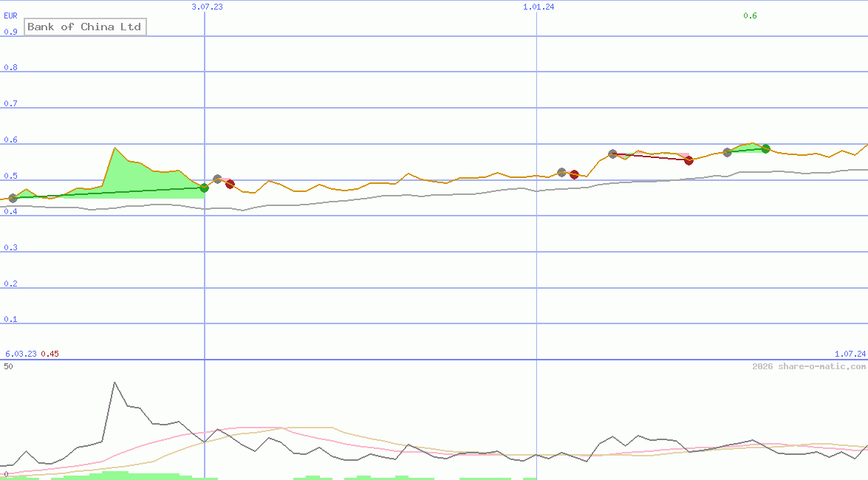Select the gray signal dot before 1.01.24
This screenshot has width=868, height=480.
[561, 171]
